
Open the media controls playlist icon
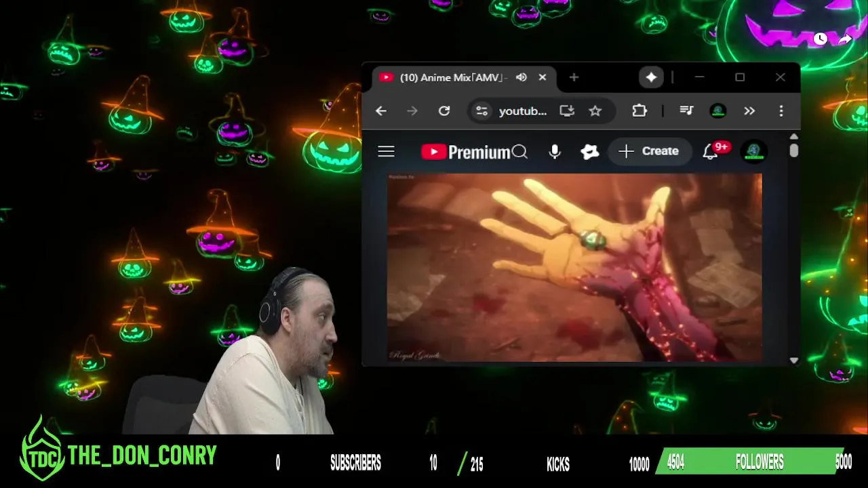686,110
